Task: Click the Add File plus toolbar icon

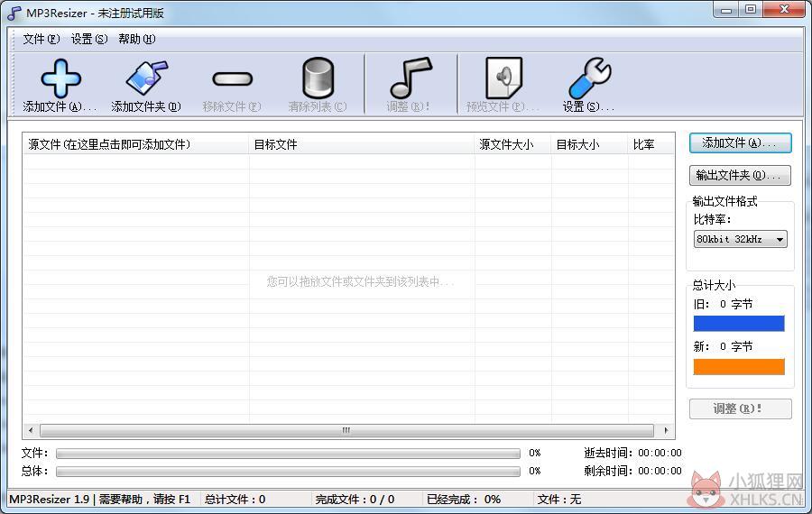Action: click(60, 78)
